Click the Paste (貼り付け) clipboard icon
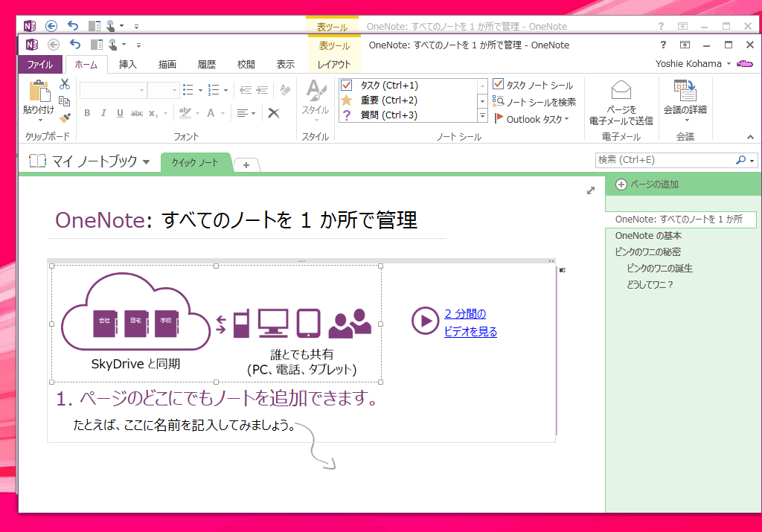Screen dimensions: 762x532 click(x=39, y=91)
